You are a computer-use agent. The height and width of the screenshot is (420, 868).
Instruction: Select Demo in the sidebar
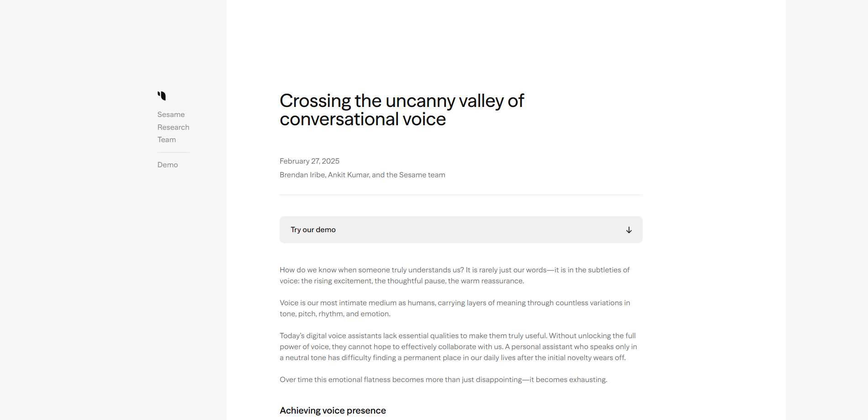(168, 165)
